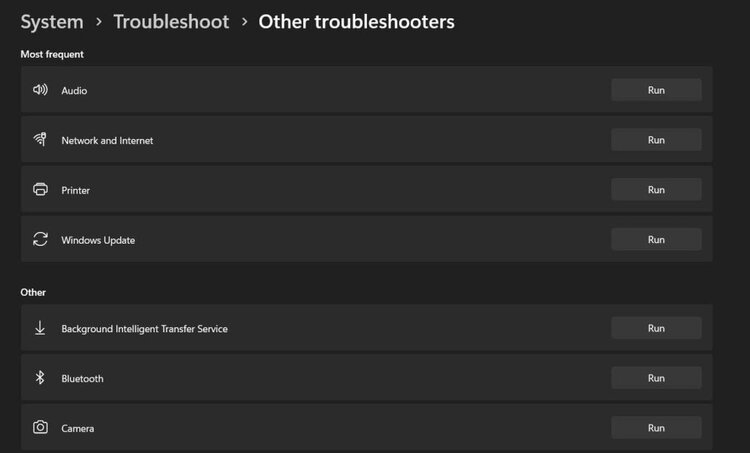Click the Camera icon
This screenshot has width=750, height=453.
40,428
